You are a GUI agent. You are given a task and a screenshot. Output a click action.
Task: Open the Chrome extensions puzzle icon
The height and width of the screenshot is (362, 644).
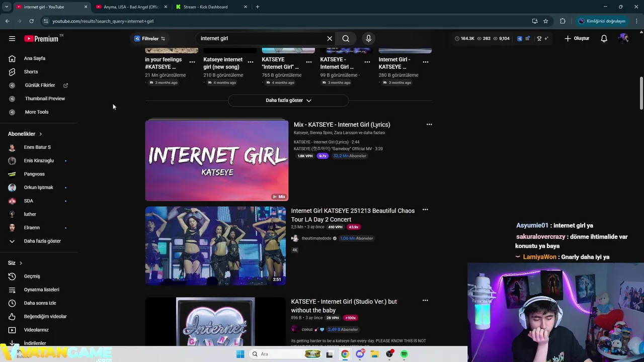pos(562,21)
